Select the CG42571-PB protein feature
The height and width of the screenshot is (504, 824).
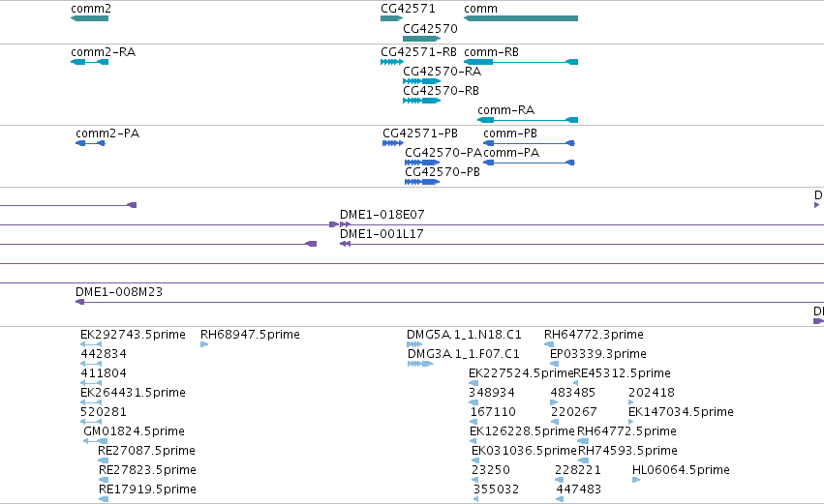coord(393,143)
